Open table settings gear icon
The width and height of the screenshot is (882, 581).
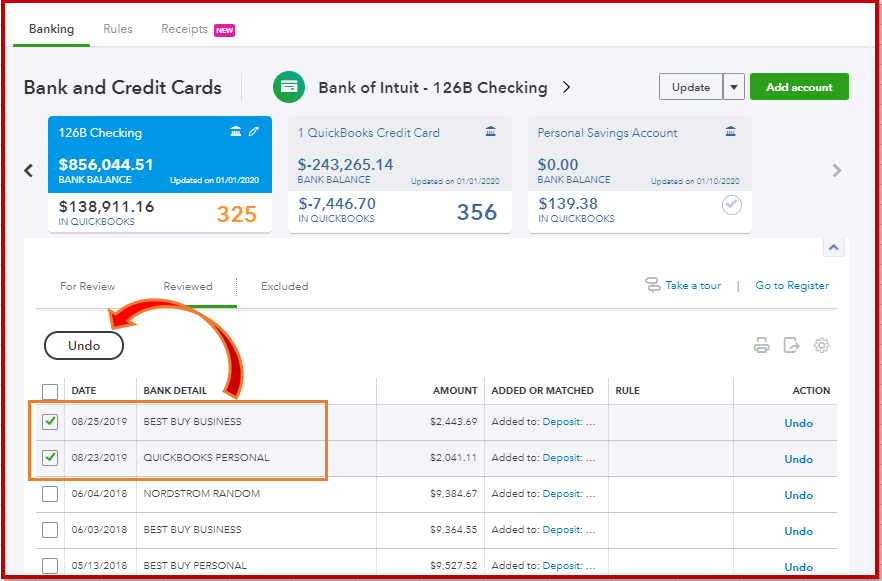[822, 345]
